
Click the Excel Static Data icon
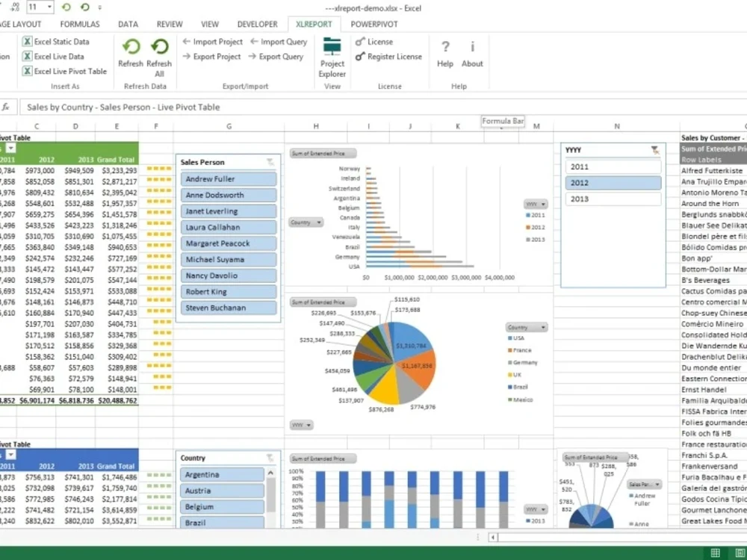pos(28,42)
